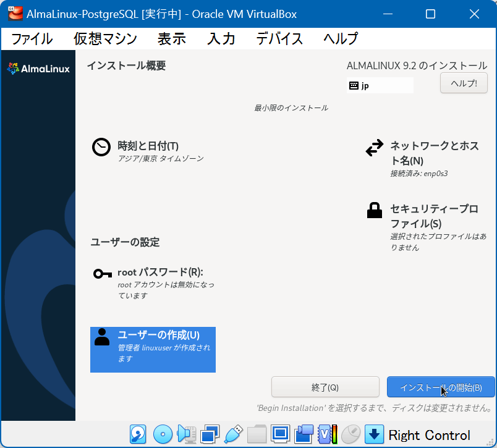497x448 pixels.
Task: Open the 入力 menu
Action: (x=221, y=39)
